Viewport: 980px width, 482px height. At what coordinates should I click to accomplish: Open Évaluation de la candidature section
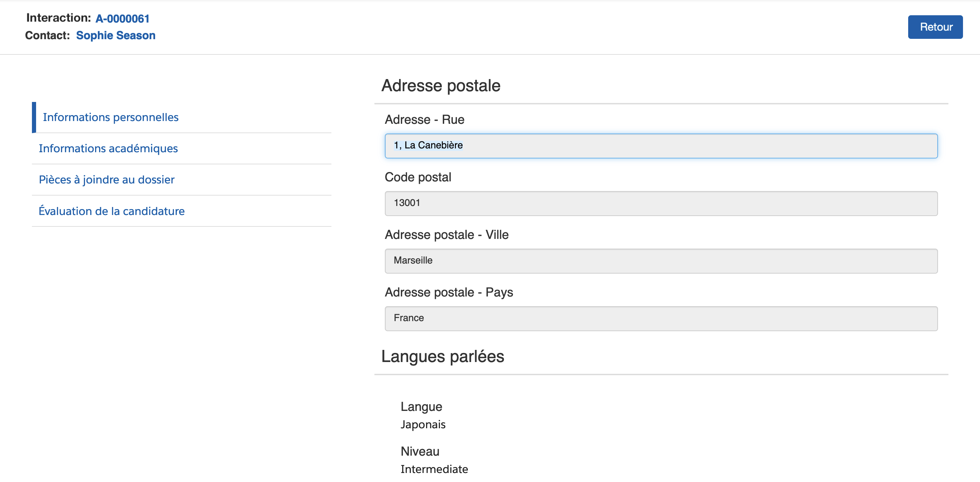pos(111,211)
